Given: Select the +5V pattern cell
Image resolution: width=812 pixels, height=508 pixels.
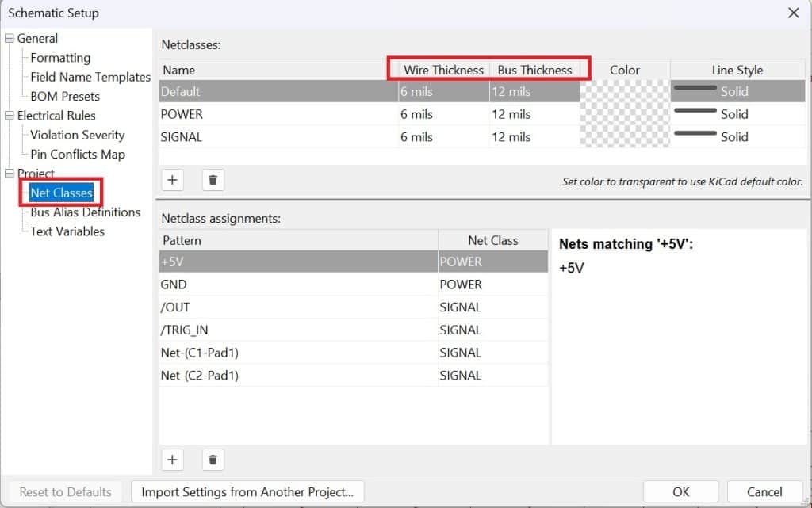Looking at the screenshot, I should coord(299,262).
